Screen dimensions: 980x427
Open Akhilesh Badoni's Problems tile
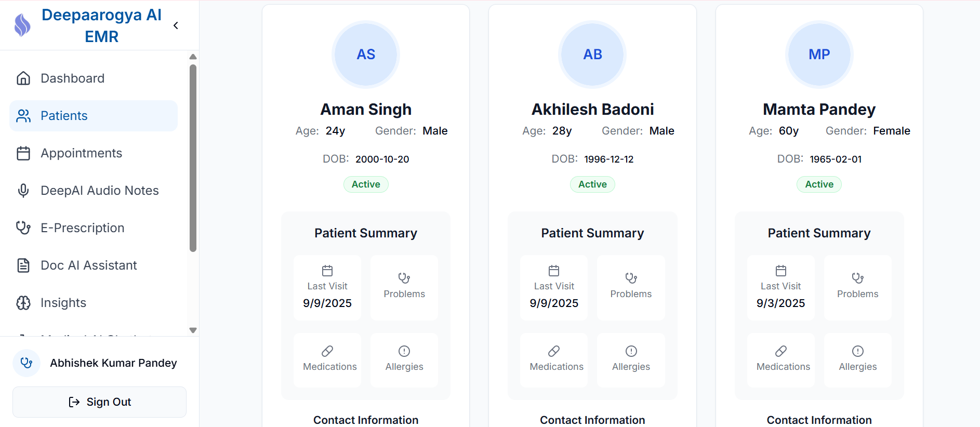point(631,287)
